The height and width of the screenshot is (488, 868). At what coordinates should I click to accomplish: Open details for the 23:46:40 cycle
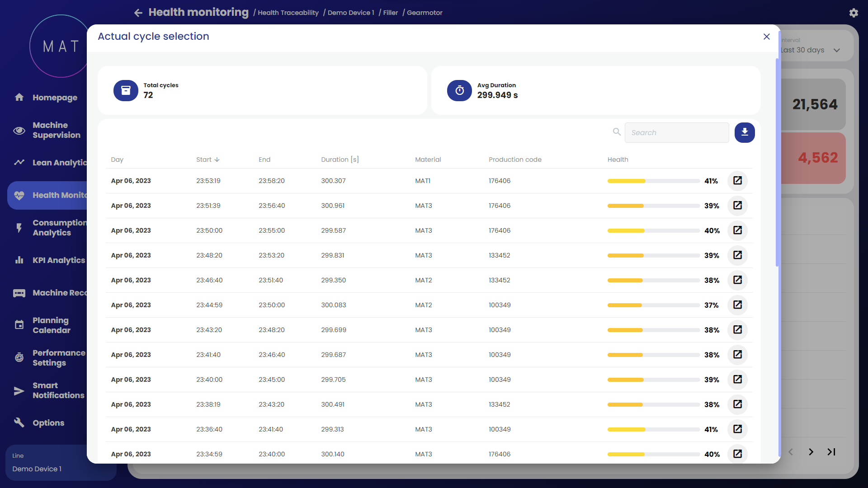[737, 280]
